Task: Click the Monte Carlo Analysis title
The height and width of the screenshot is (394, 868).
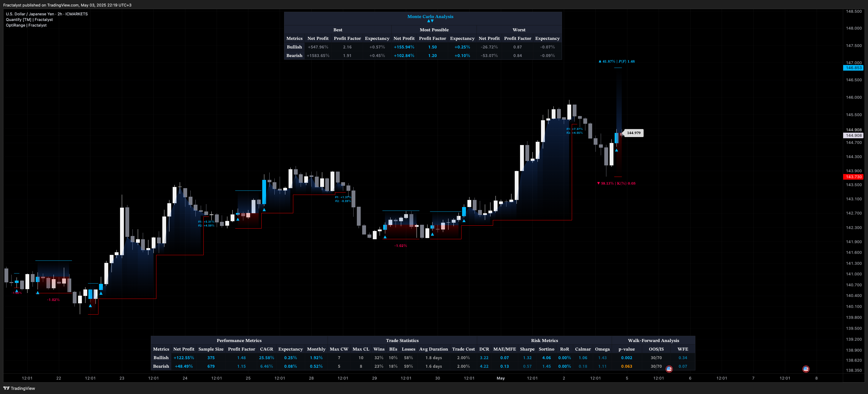Action: [x=430, y=17]
